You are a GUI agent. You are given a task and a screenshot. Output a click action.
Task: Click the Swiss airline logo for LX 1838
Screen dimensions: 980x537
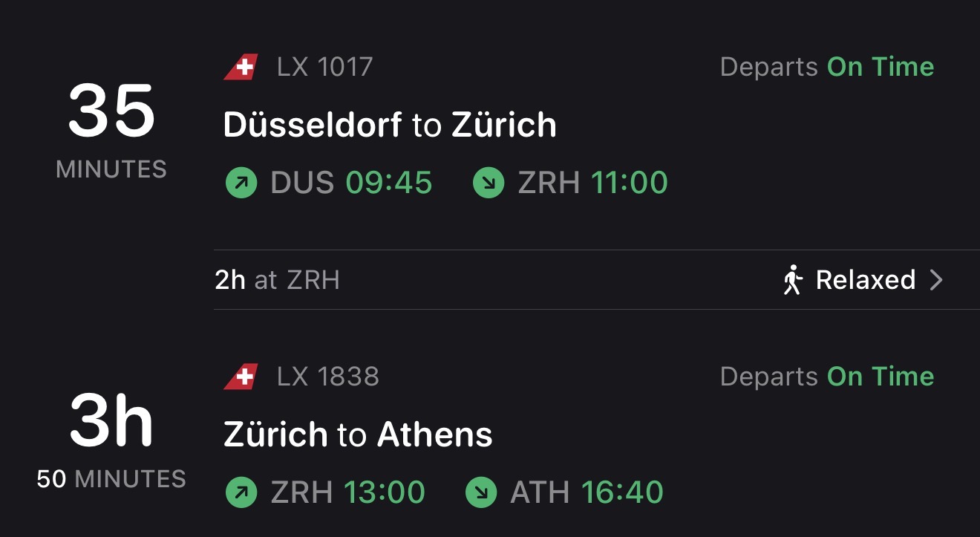pyautogui.click(x=241, y=376)
